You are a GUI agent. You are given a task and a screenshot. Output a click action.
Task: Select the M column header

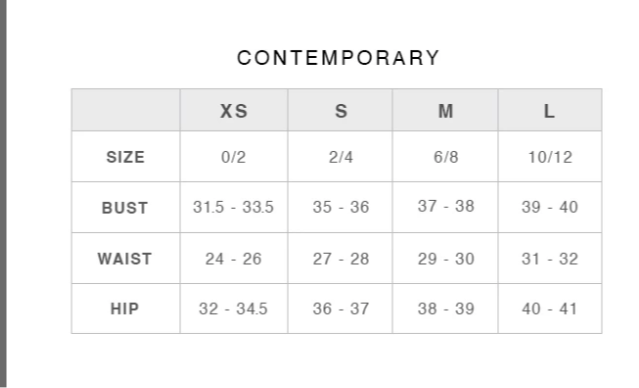point(445,111)
